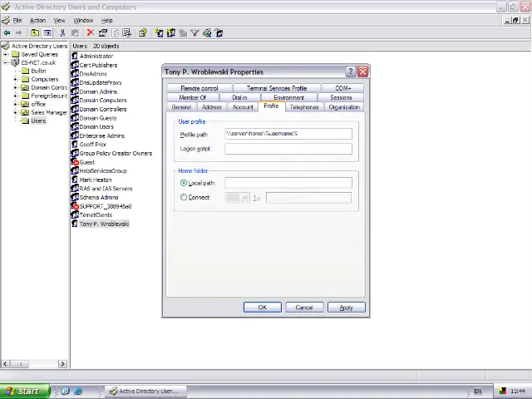
Task: Click the Find objects toolbar icon
Action: [x=207, y=33]
